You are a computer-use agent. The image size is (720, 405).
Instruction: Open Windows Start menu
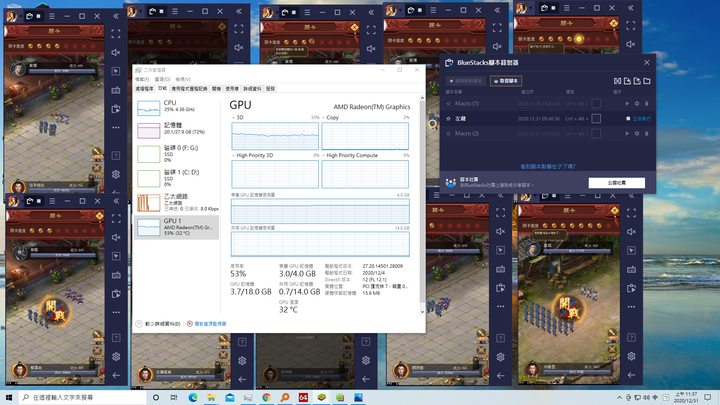(x=9, y=397)
